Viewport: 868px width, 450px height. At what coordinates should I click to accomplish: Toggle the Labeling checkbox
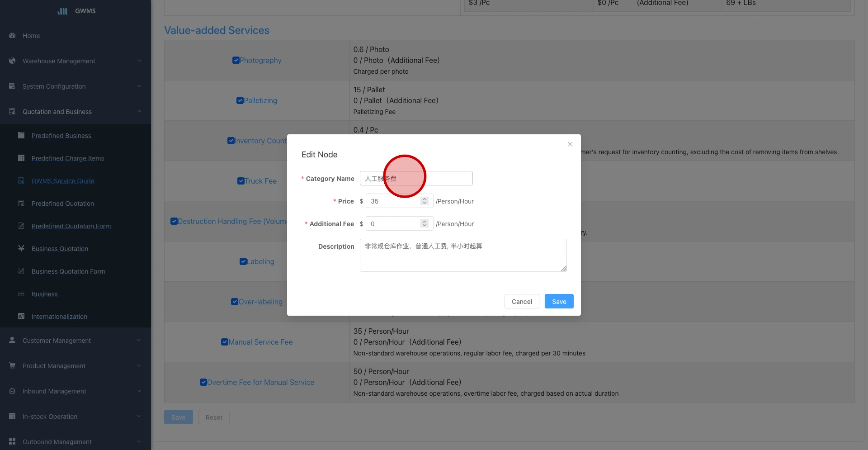coord(243,261)
